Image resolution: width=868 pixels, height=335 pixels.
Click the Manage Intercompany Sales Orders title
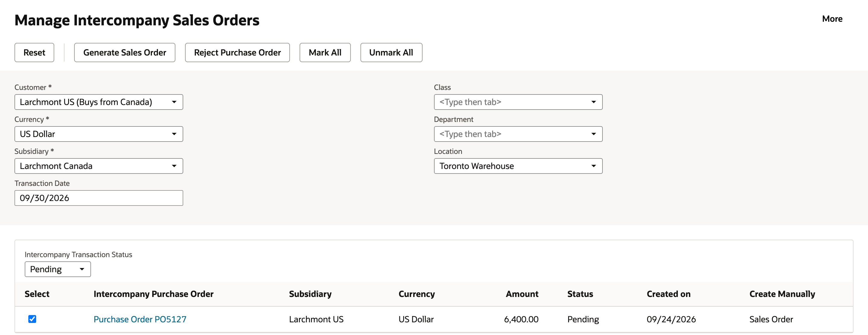coord(137,20)
